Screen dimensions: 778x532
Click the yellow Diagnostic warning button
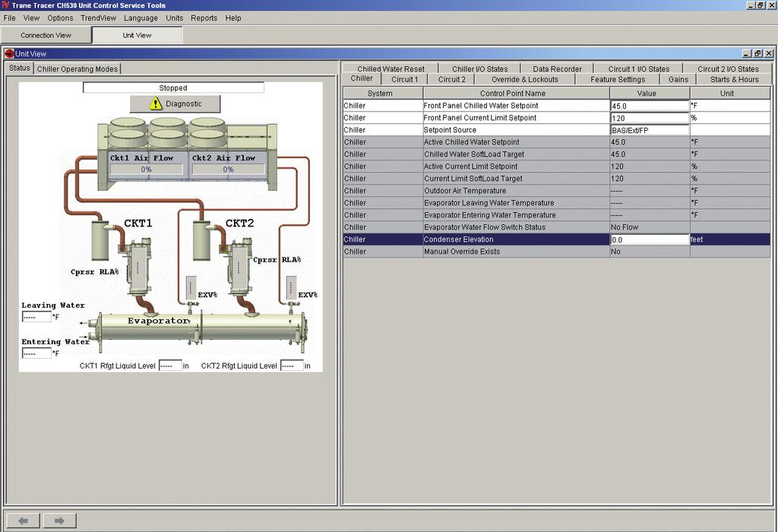click(x=176, y=103)
